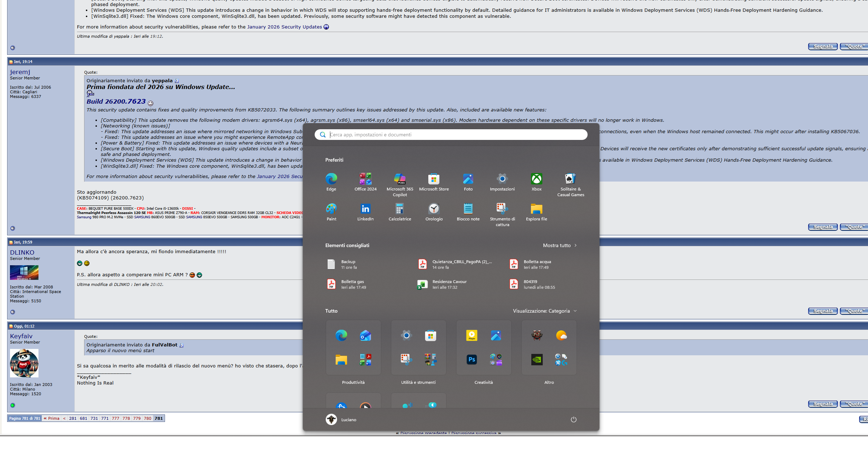Open Esplora file icon
The height and width of the screenshot is (465, 868).
pyautogui.click(x=536, y=209)
